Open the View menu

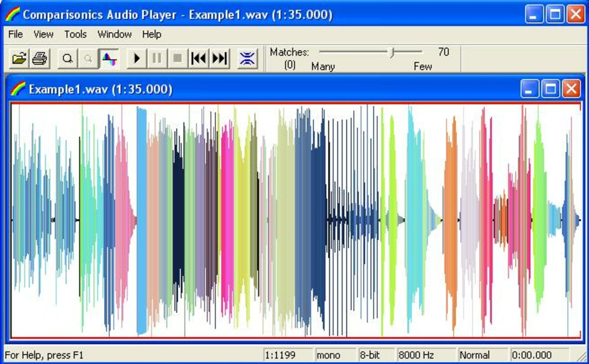click(x=43, y=35)
